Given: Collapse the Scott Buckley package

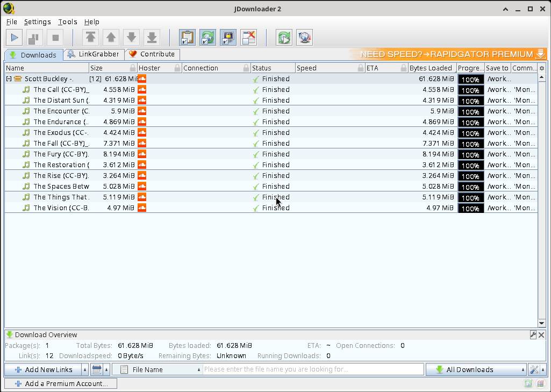Looking at the screenshot, I should 9,79.
